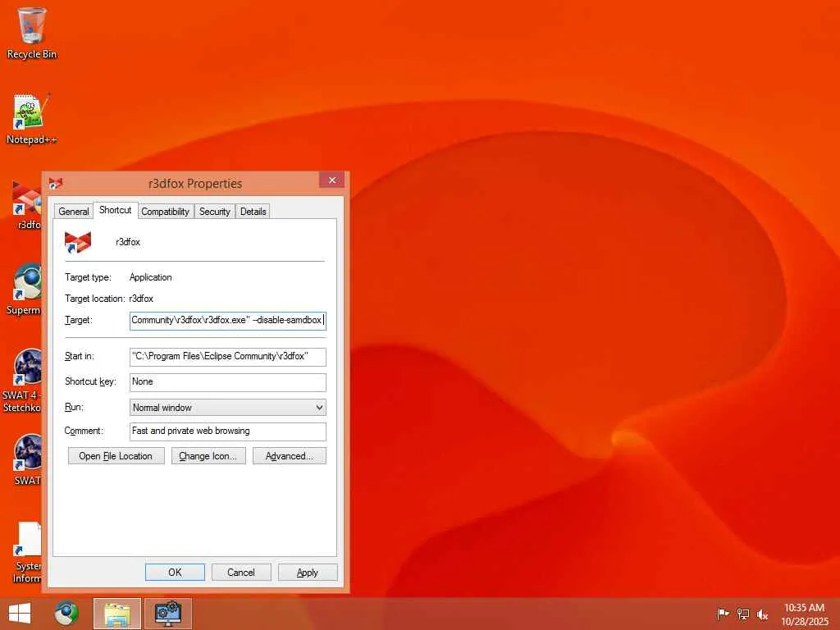840x630 pixels.
Task: Open the Advanced shortcut options
Action: pyautogui.click(x=290, y=456)
